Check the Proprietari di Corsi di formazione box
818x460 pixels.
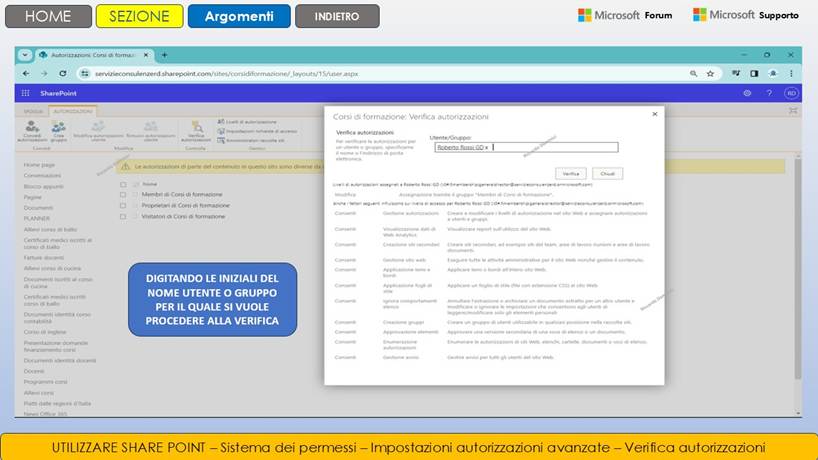click(123, 205)
